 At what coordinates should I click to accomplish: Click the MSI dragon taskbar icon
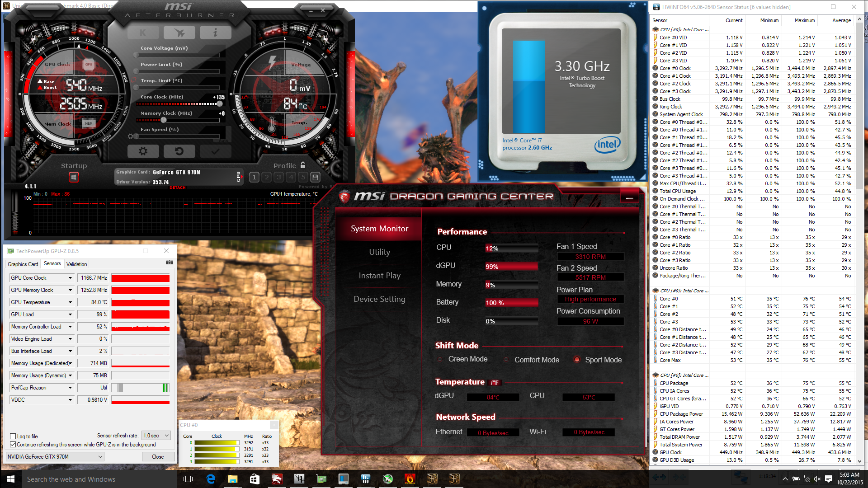pyautogui.click(x=277, y=479)
